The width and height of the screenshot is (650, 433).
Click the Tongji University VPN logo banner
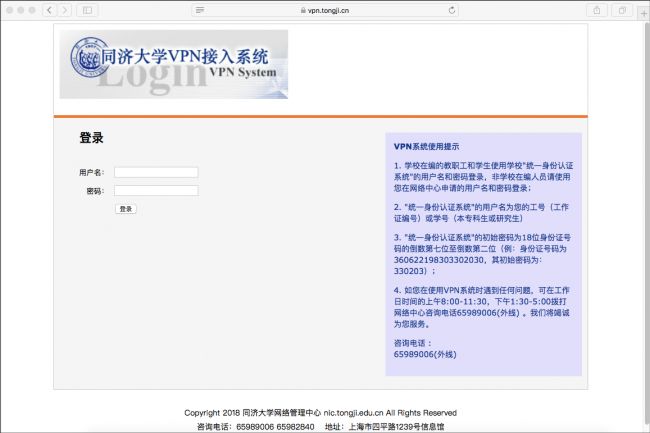[174, 64]
